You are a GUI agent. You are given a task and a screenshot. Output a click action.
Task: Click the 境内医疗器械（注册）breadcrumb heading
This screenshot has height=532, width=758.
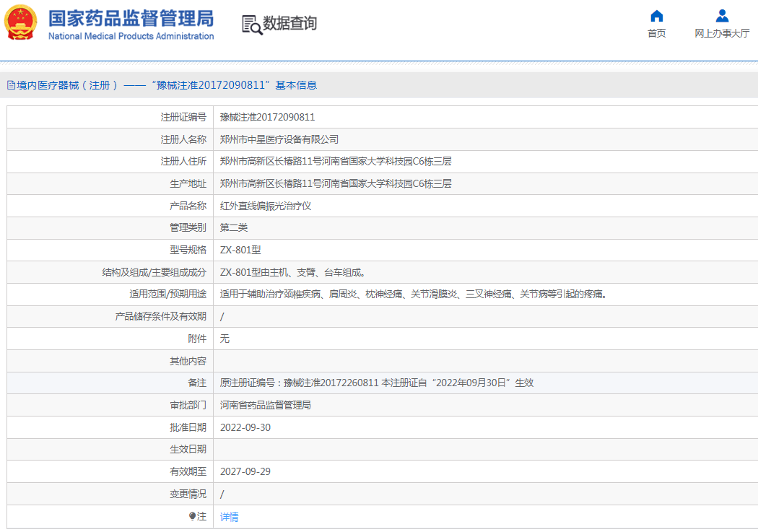tap(67, 85)
